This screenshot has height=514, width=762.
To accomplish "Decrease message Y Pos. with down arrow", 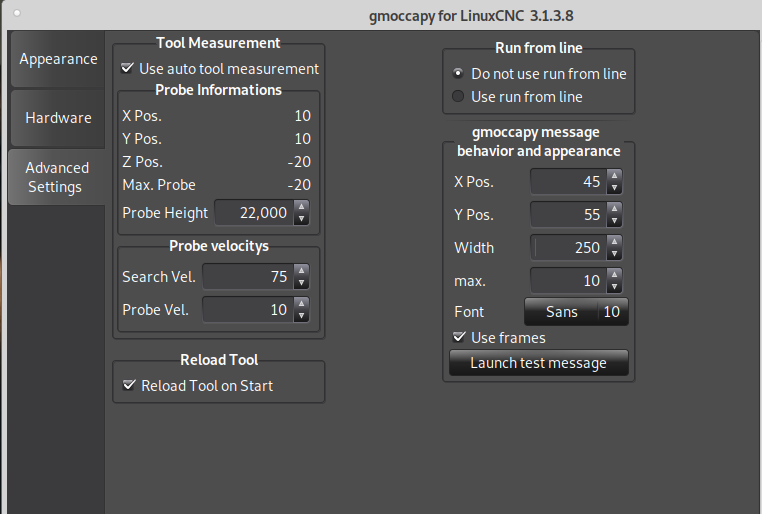I will (614, 221).
